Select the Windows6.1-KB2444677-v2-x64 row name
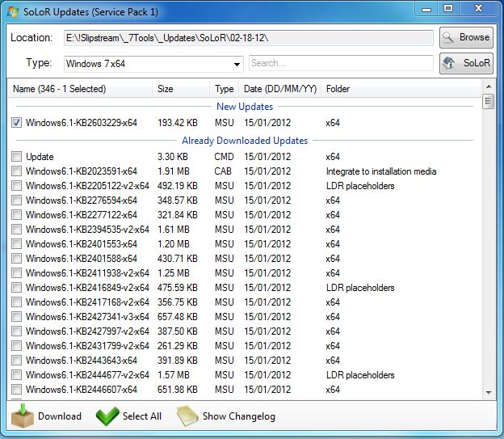Image resolution: width=504 pixels, height=439 pixels. pos(87,375)
